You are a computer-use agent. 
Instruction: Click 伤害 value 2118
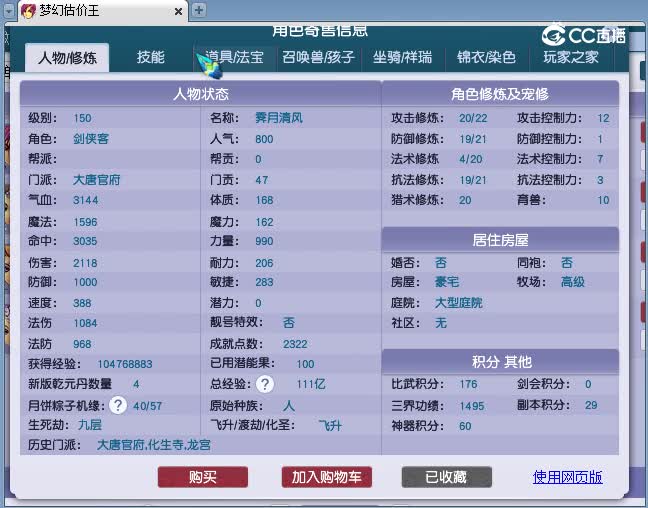pyautogui.click(x=85, y=263)
